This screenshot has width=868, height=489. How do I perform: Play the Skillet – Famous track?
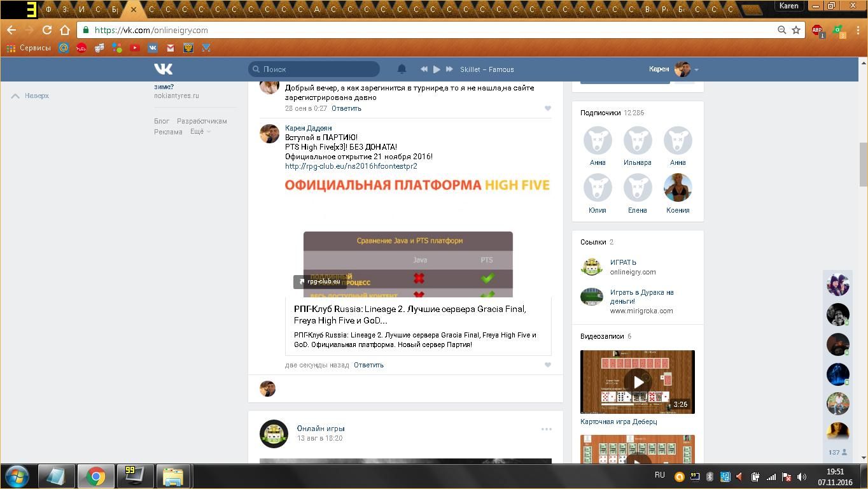pyautogui.click(x=437, y=69)
